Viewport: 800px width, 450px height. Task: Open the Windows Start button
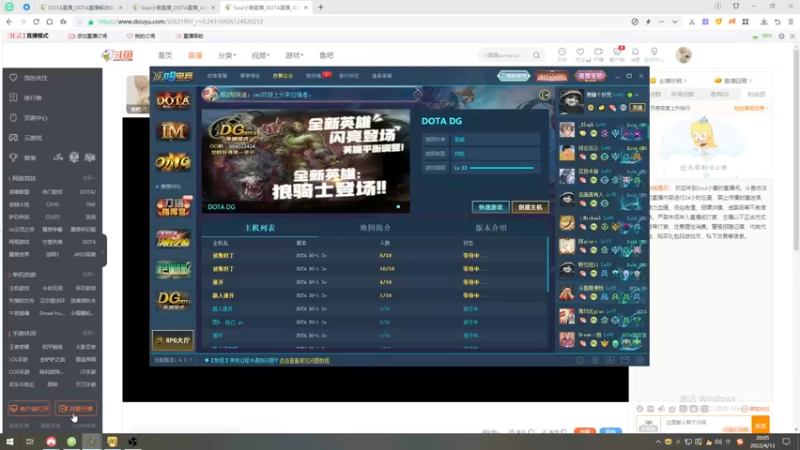[10, 441]
